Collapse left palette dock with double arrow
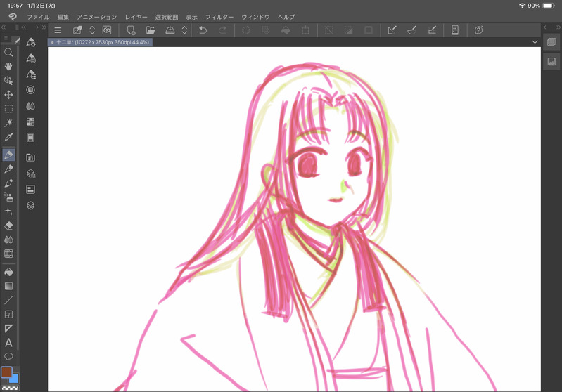The image size is (562, 392). 4,27
